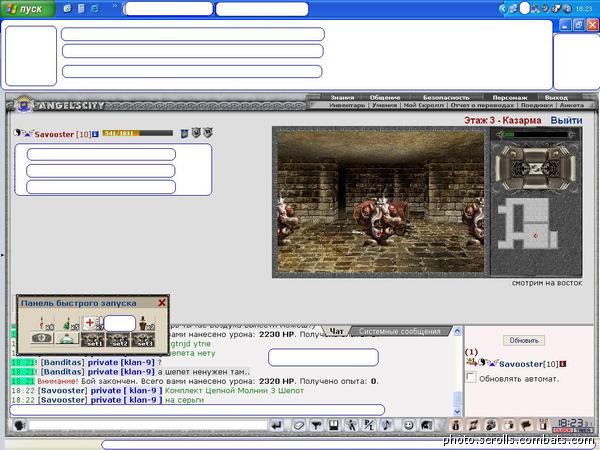
Task: Click the first shield badge next to the HP bar
Action: 184,133
